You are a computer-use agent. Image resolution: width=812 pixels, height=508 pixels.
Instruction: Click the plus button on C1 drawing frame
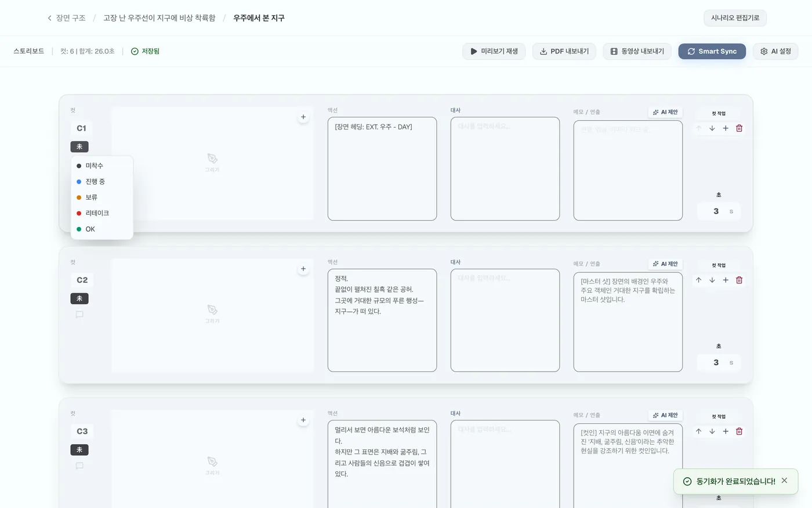(303, 117)
